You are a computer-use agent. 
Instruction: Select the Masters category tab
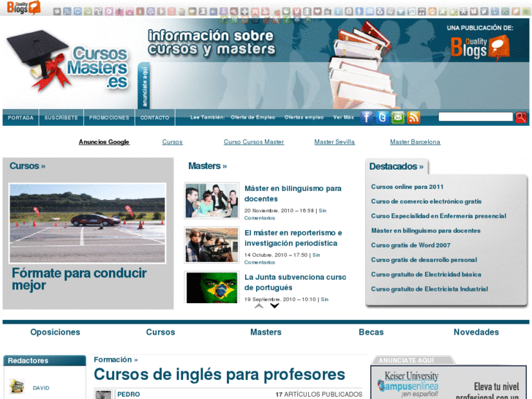pos(266,332)
